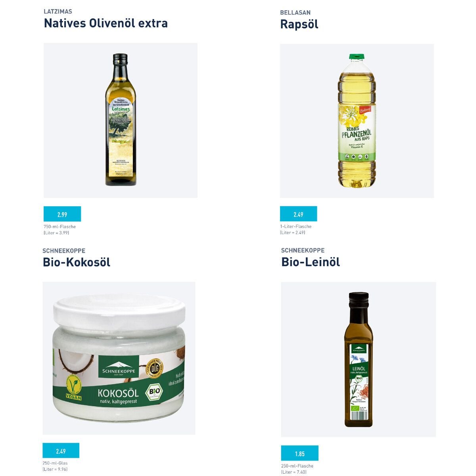Screen dimensions: 476x476
Task: Click the SCHNEEKOPPE brand label above Bio-Kokosöl
Action: [x=64, y=251]
